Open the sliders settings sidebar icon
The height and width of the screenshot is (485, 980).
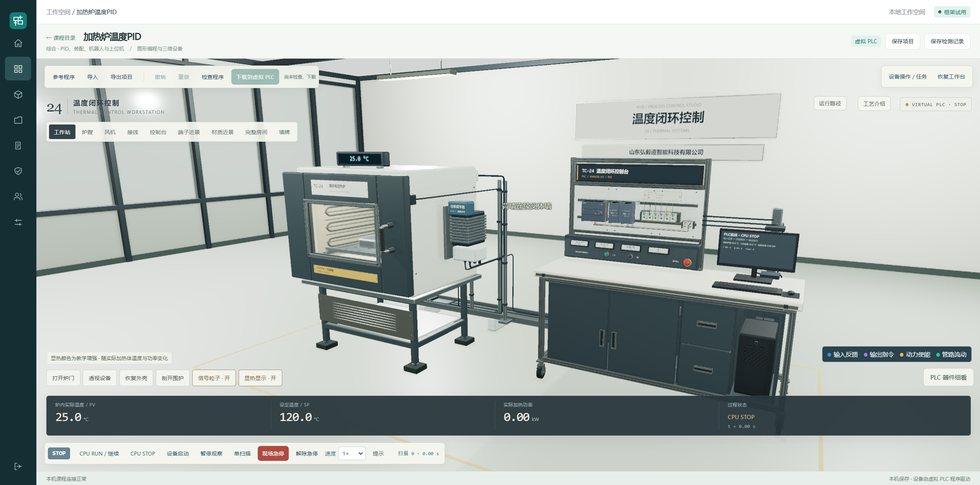[18, 222]
